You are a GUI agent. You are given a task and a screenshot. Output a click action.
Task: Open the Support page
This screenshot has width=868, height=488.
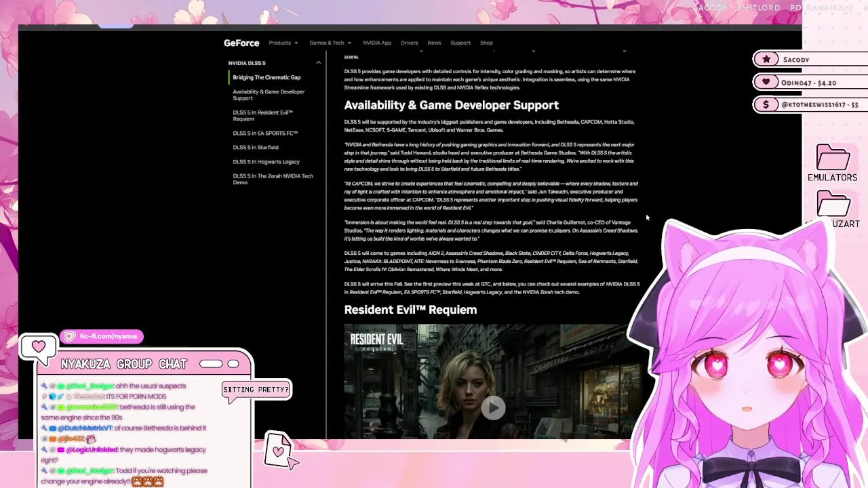460,43
